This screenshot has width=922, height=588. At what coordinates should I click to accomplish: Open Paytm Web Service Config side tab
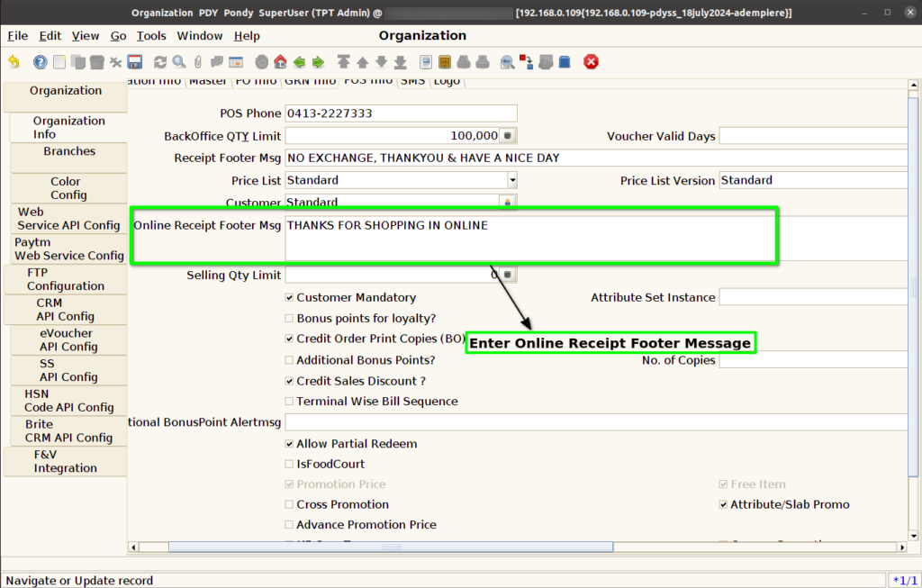[68, 249]
